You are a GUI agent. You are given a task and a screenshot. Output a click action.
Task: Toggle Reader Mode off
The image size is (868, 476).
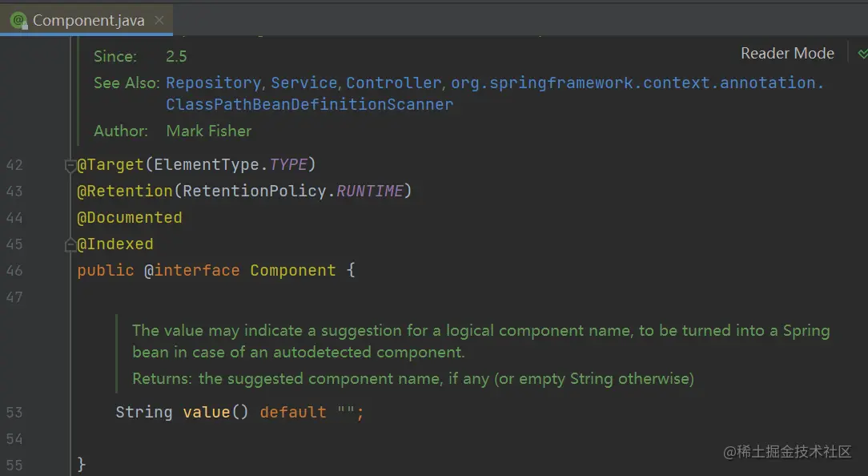787,54
